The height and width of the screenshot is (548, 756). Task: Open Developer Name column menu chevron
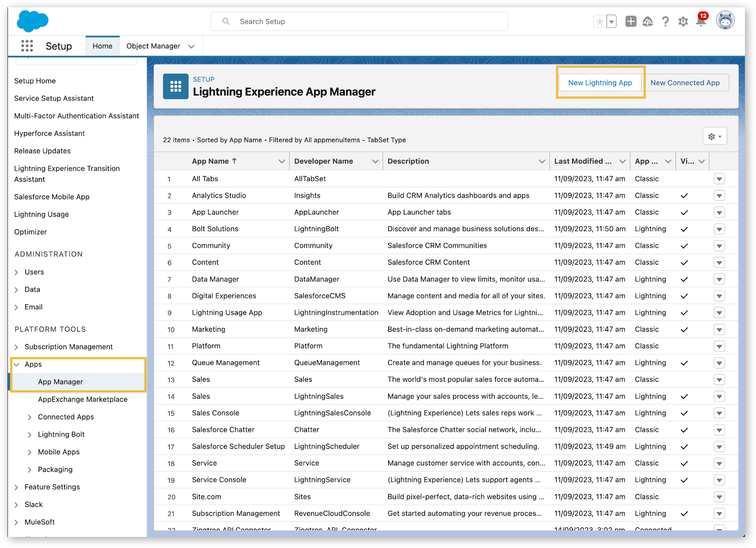pos(375,161)
